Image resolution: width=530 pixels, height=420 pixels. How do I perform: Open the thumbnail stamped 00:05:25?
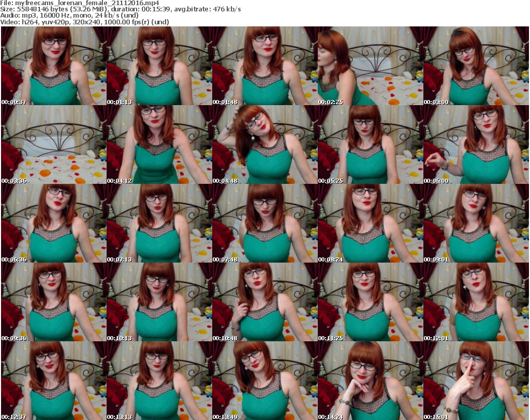tap(370, 144)
